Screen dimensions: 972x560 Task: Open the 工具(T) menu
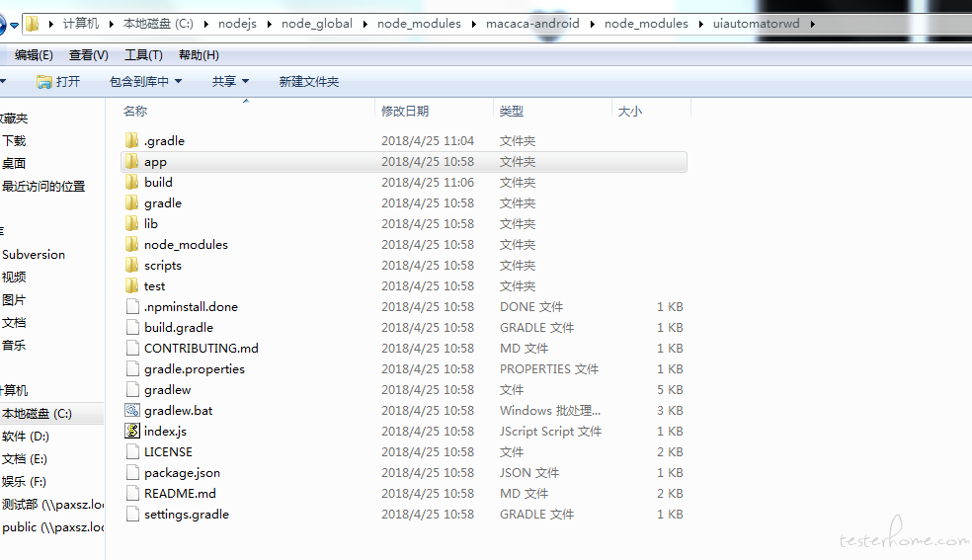pos(143,55)
